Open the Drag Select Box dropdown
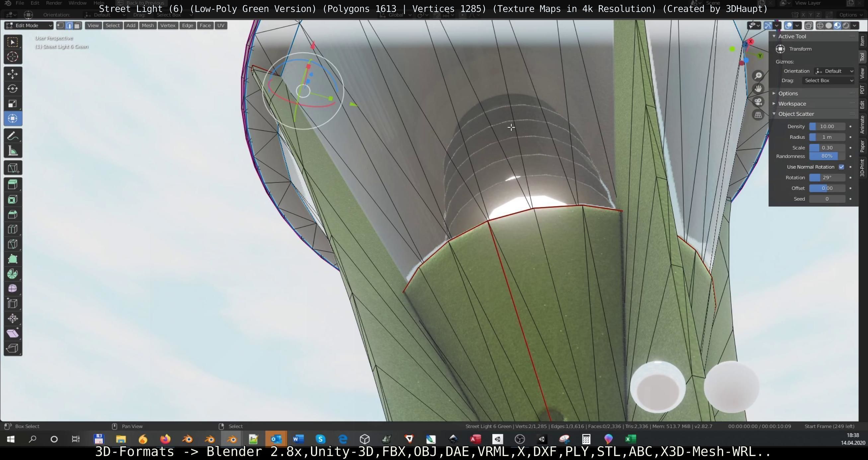This screenshot has width=868, height=460. click(829, 81)
